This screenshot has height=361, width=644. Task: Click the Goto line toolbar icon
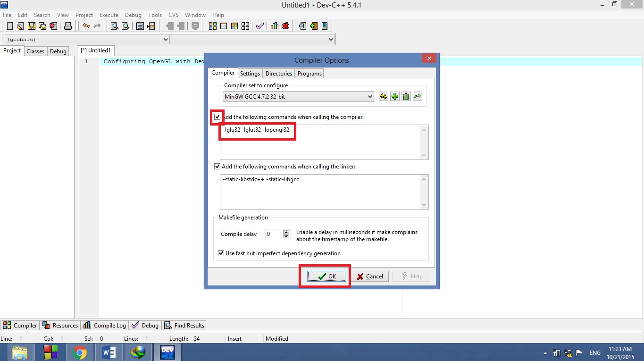click(151, 26)
